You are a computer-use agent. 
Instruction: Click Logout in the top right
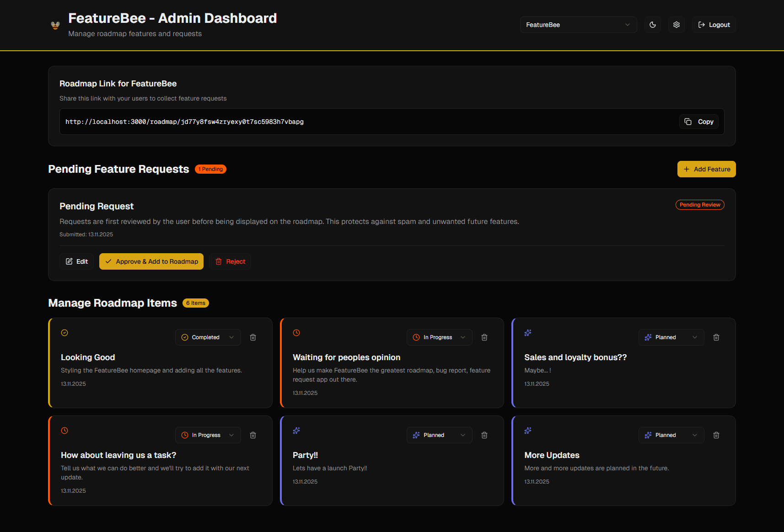714,25
